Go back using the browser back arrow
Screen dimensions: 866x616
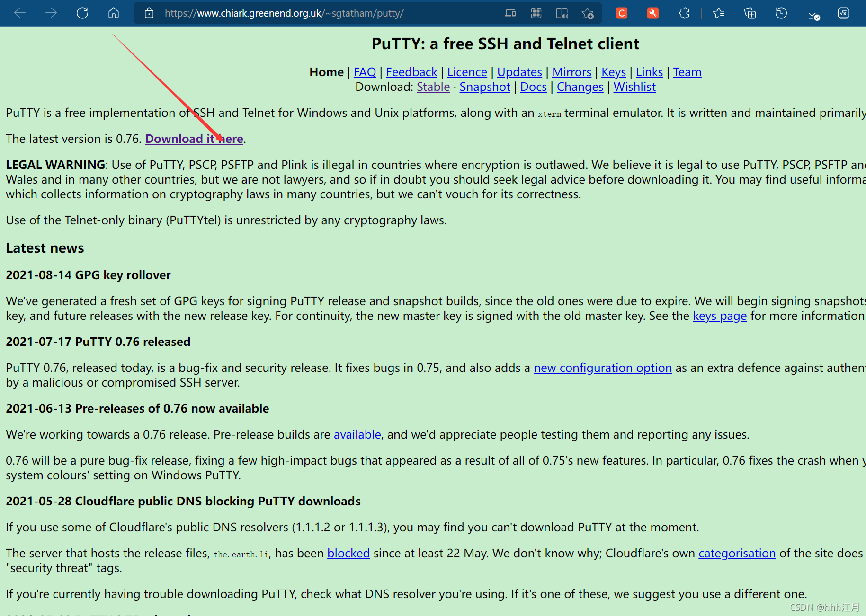pos(20,13)
